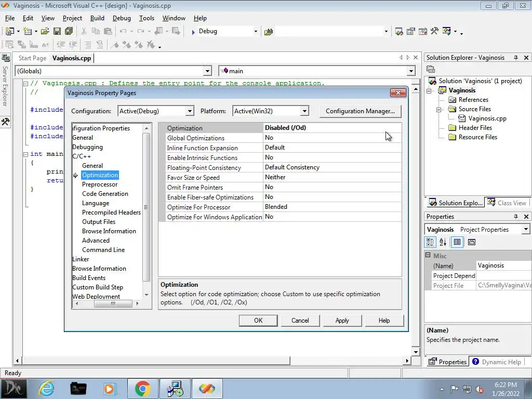
Task: Click OK in the Property Pages dialog
Action: pos(258,321)
